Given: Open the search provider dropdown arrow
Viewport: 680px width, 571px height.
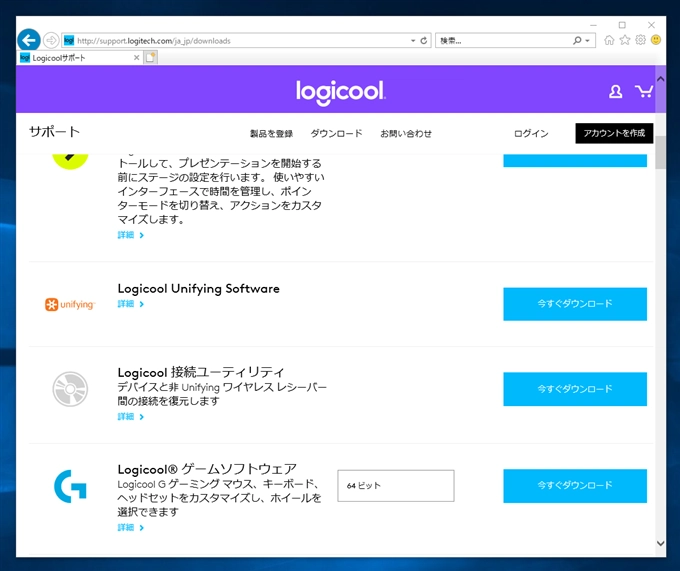Looking at the screenshot, I should pos(588,41).
